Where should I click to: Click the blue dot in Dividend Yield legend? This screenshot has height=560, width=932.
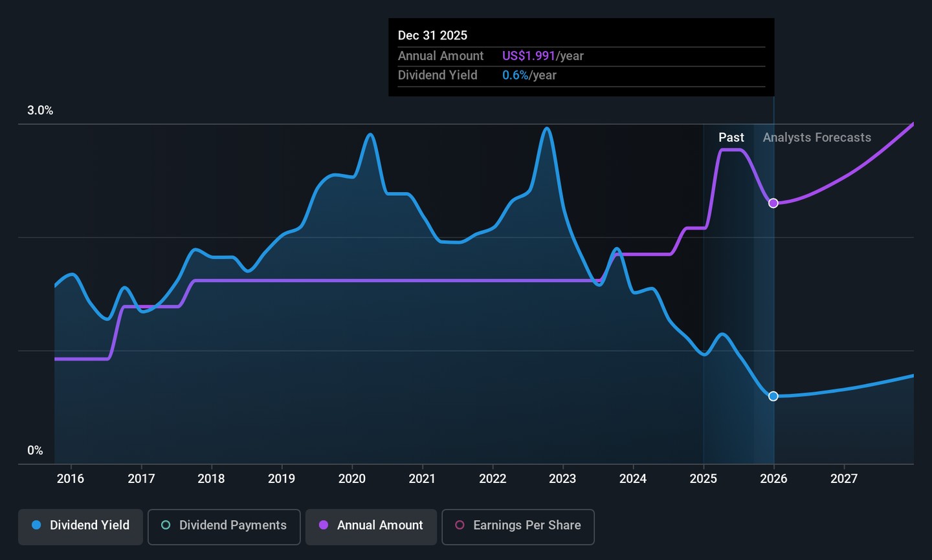[x=36, y=525]
